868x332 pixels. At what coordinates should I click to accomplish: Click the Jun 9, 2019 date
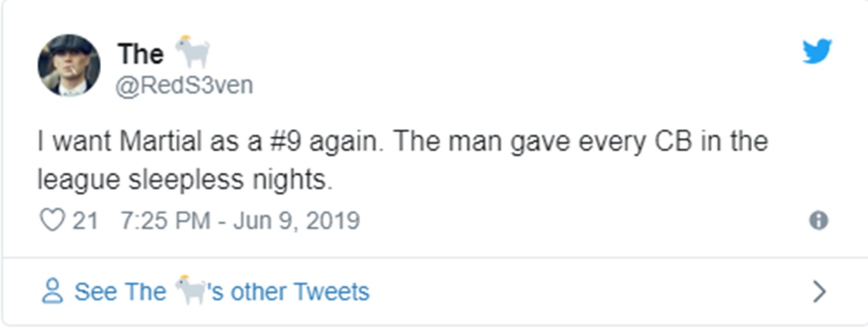coord(297,221)
